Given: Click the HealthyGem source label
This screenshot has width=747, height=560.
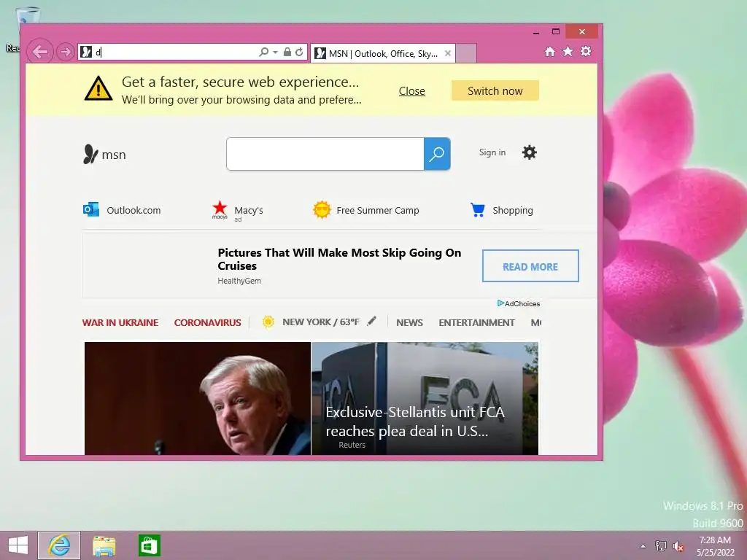Looking at the screenshot, I should pos(239,281).
